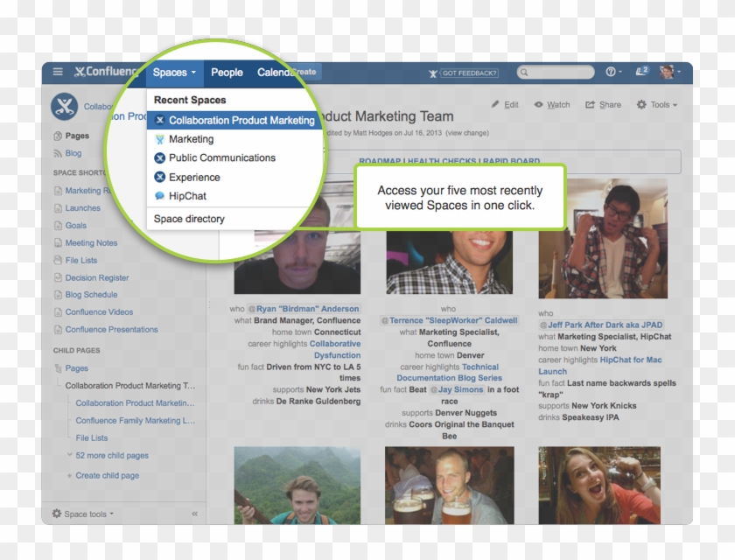
Task: Share the page
Action: pos(603,104)
